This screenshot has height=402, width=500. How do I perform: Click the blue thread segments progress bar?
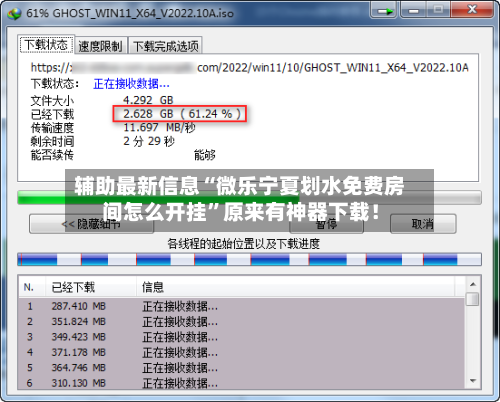pyautogui.click(x=249, y=259)
